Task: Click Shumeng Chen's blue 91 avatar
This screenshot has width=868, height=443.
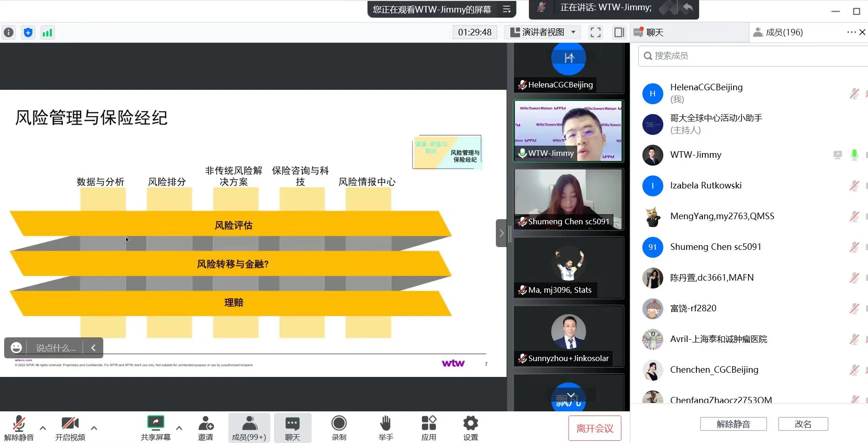Action: (653, 247)
